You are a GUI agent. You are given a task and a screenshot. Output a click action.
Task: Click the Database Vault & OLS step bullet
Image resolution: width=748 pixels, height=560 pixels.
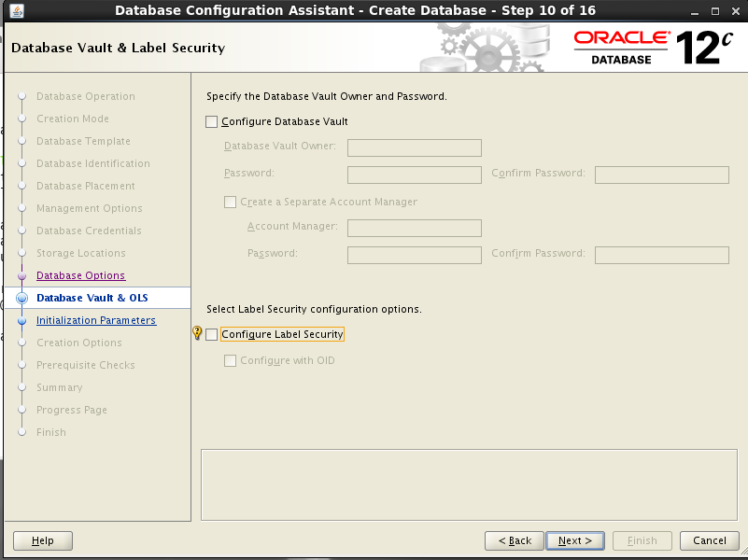21,298
